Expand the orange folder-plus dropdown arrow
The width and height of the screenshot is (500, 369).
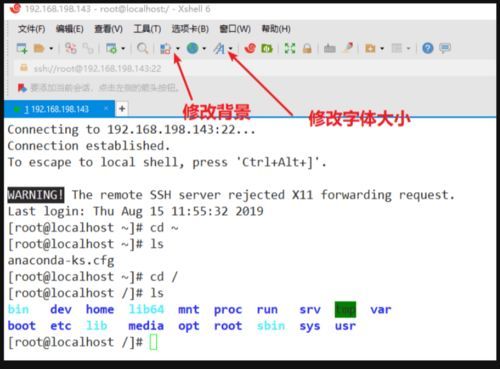[x=382, y=49]
